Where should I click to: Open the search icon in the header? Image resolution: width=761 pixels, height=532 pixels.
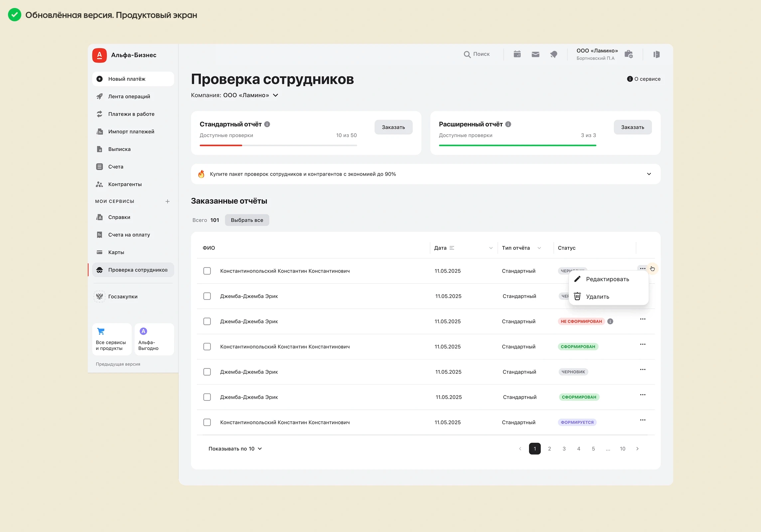(467, 54)
